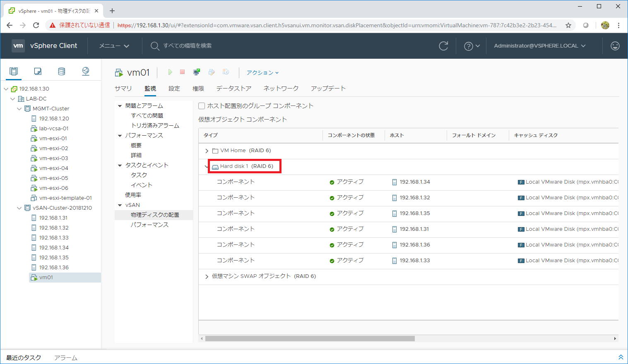Select vm-esxi-03 in inventory tree
Viewport: 628px width, 364px height.
[54, 158]
